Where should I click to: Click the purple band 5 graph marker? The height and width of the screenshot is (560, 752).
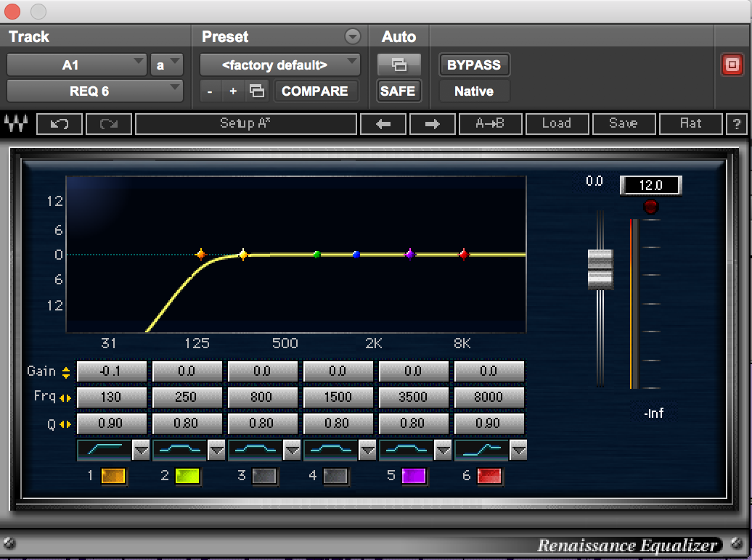(409, 255)
